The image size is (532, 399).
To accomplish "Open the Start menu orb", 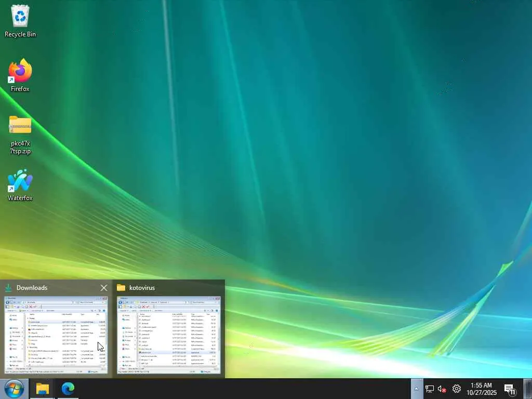I will pos(14,389).
